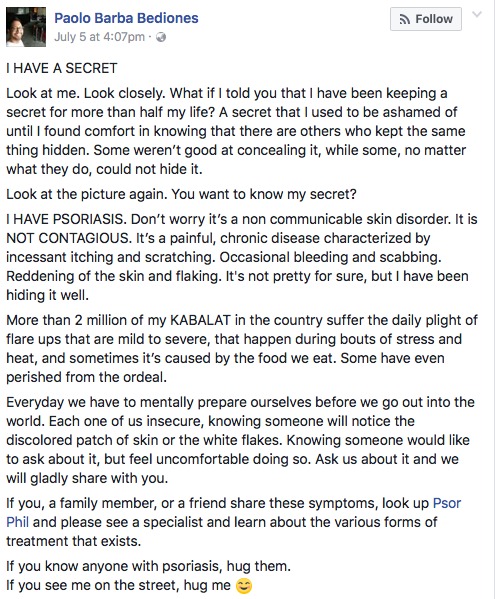Click the word KABALAT in the post
Screen dimensions: 495x599
coord(200,320)
